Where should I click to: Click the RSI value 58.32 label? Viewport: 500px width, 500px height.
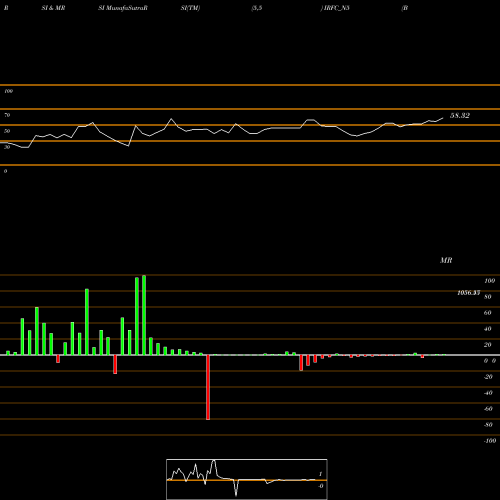[460, 116]
